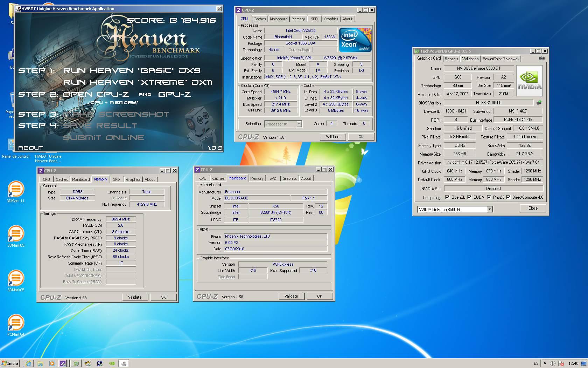
Task: Open Processor #1 selection dropdown in CPU-Z
Action: (x=299, y=124)
